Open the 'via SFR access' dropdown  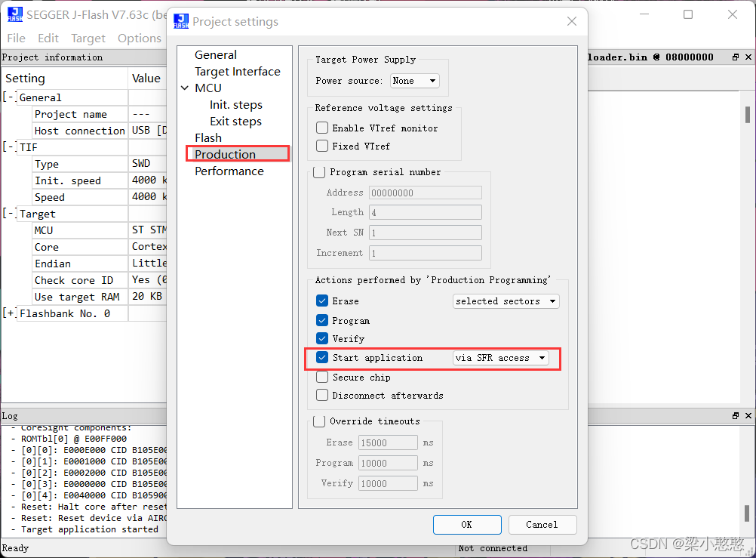(501, 358)
